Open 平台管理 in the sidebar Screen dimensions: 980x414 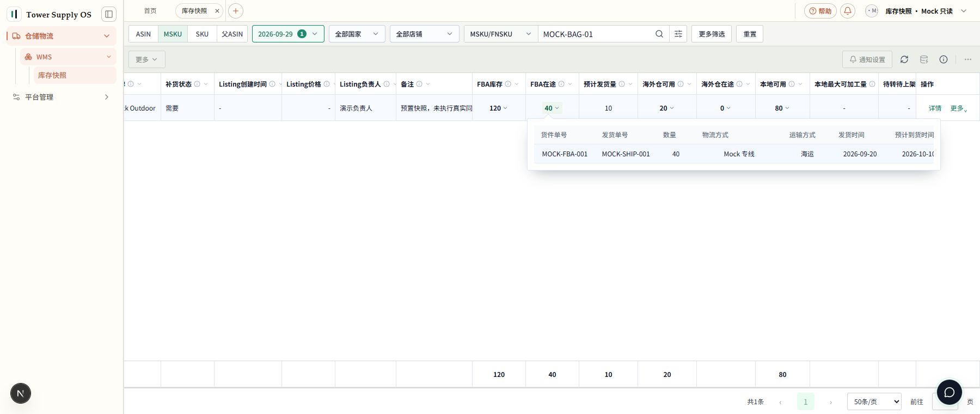62,97
